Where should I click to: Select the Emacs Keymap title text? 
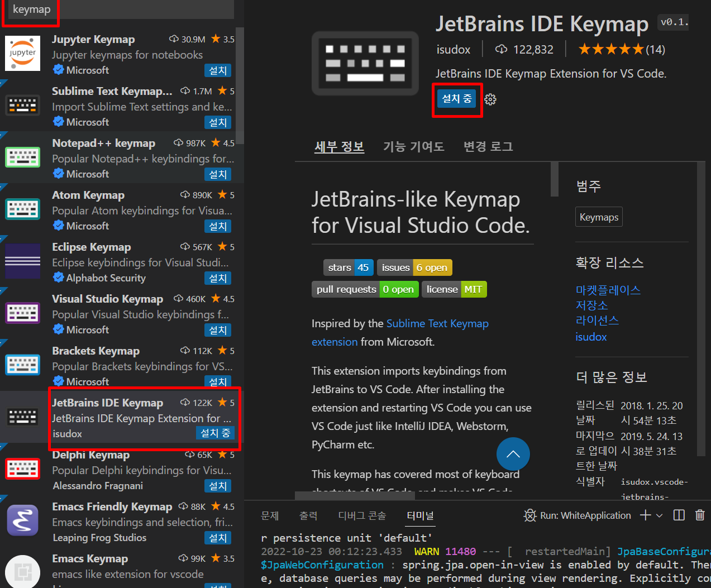[89, 558]
